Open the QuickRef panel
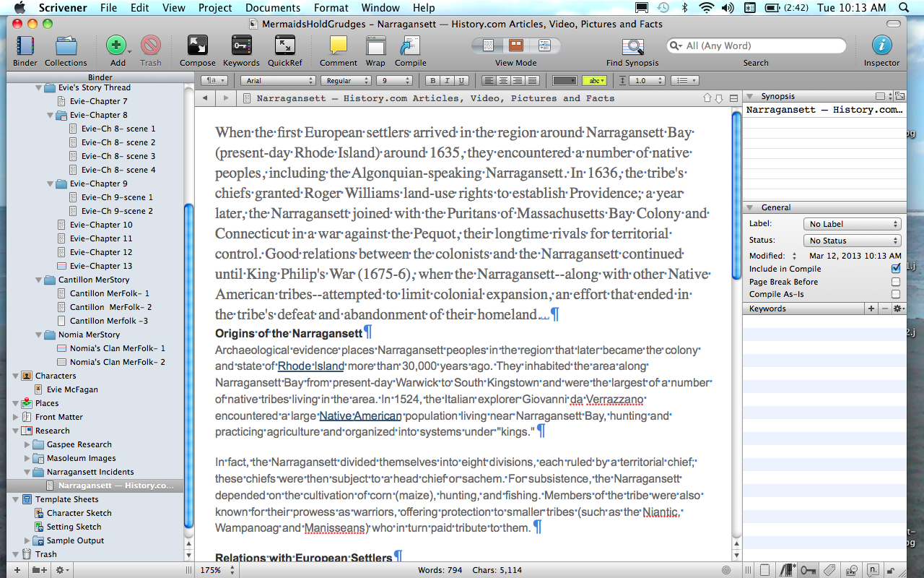 pyautogui.click(x=285, y=46)
